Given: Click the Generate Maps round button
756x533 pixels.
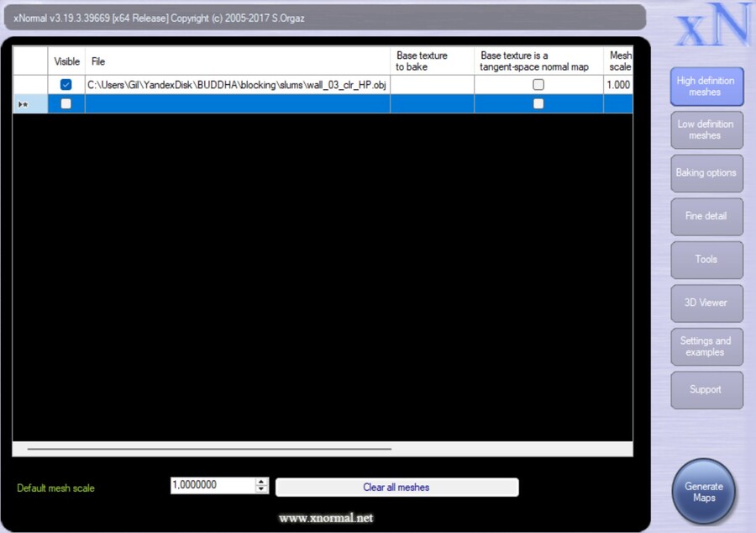Looking at the screenshot, I should [704, 492].
